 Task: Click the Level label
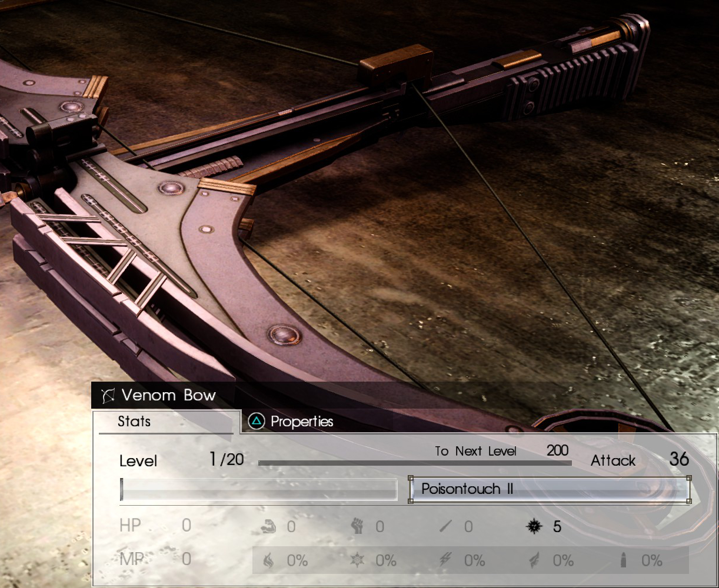click(x=138, y=461)
